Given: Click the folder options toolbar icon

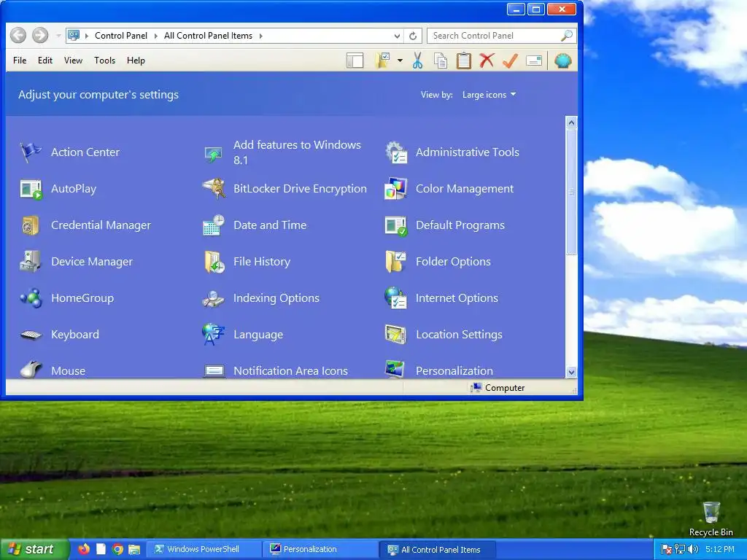Looking at the screenshot, I should pos(383,61).
